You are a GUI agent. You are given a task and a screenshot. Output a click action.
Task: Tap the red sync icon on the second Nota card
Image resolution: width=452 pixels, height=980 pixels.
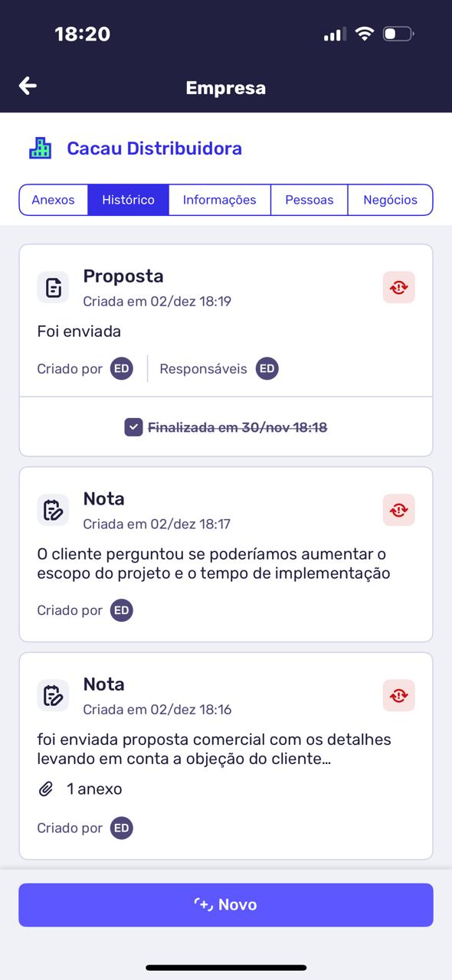click(398, 694)
